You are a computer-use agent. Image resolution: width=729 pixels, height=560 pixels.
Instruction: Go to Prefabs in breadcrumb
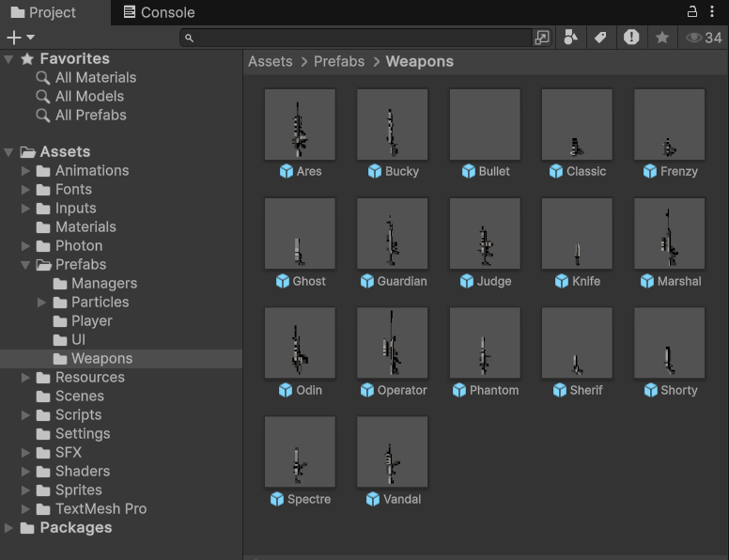(339, 61)
